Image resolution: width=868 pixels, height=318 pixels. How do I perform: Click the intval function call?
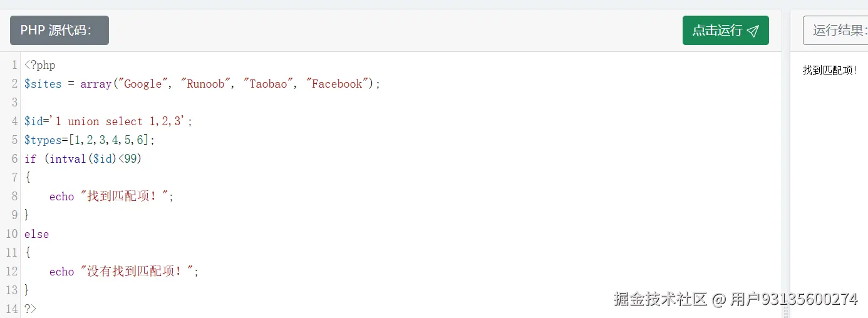pos(68,159)
